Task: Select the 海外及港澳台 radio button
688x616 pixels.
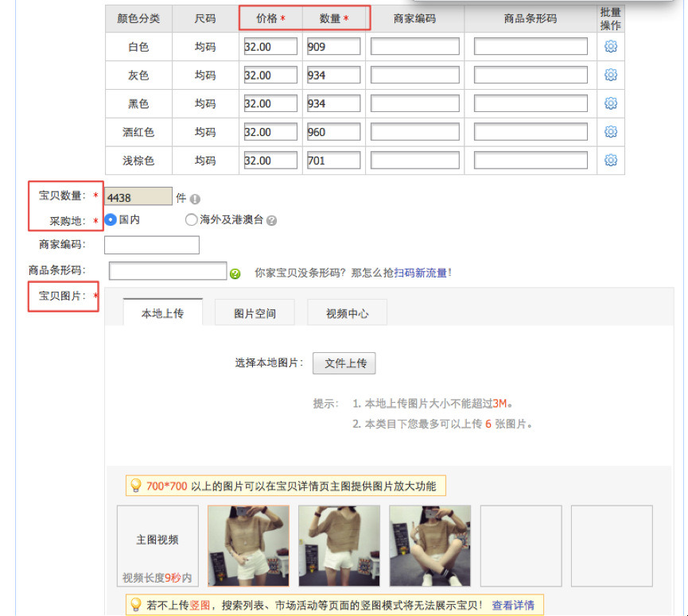Action: pyautogui.click(x=191, y=220)
